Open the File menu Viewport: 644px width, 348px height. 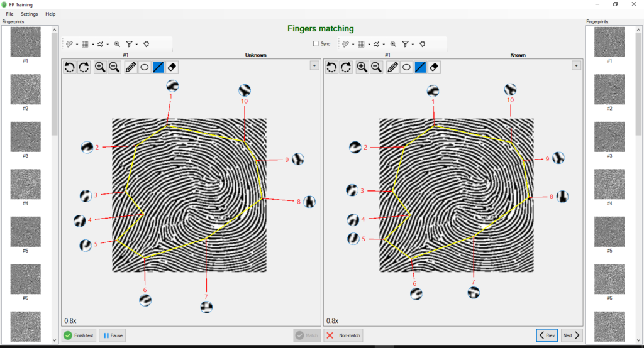tap(9, 14)
